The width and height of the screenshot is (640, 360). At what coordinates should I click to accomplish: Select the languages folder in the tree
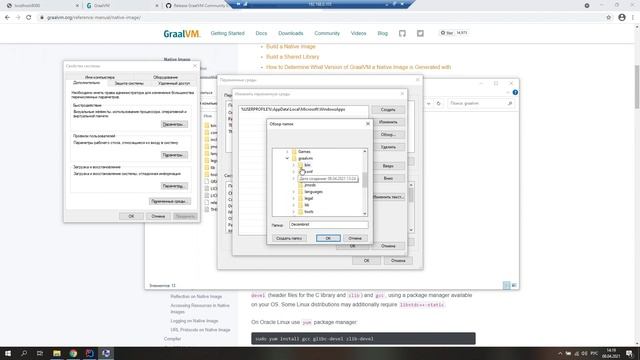click(313, 192)
